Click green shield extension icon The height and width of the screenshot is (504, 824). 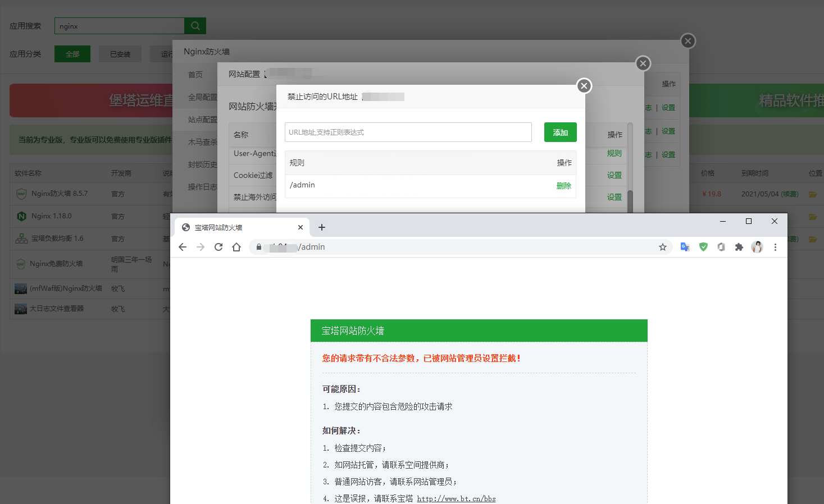[x=703, y=247]
